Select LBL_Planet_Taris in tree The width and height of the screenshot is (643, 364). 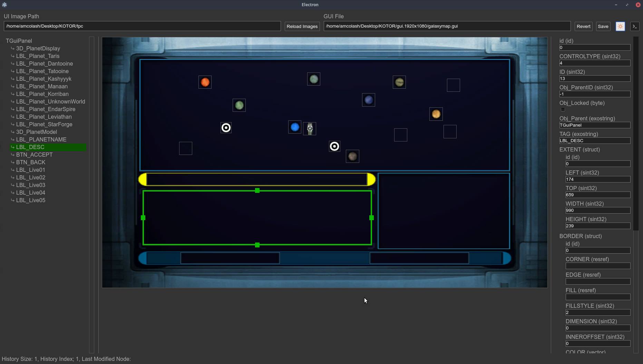point(38,56)
